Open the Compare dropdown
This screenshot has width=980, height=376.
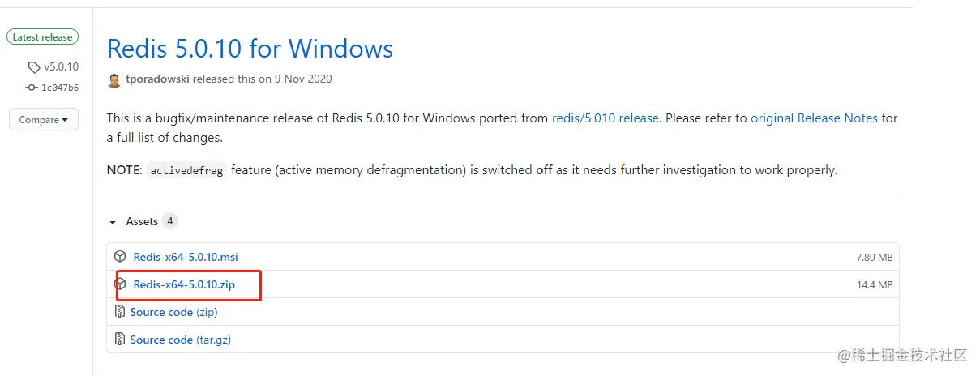44,120
